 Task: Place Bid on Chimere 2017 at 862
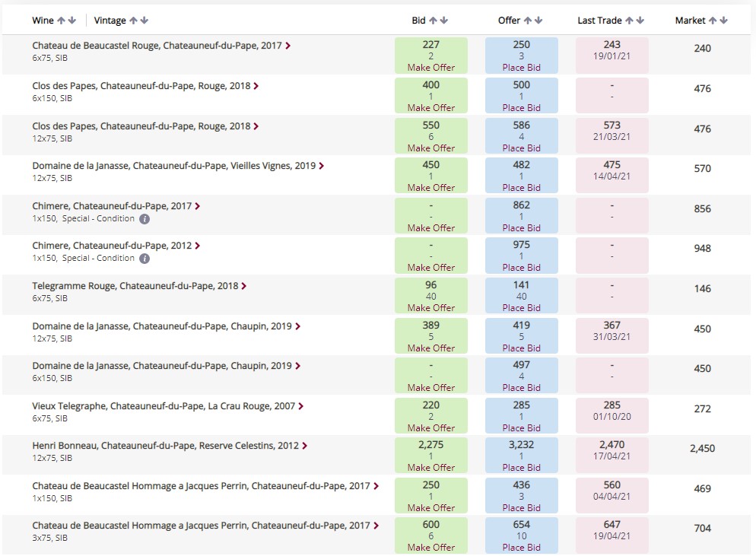[521, 227]
